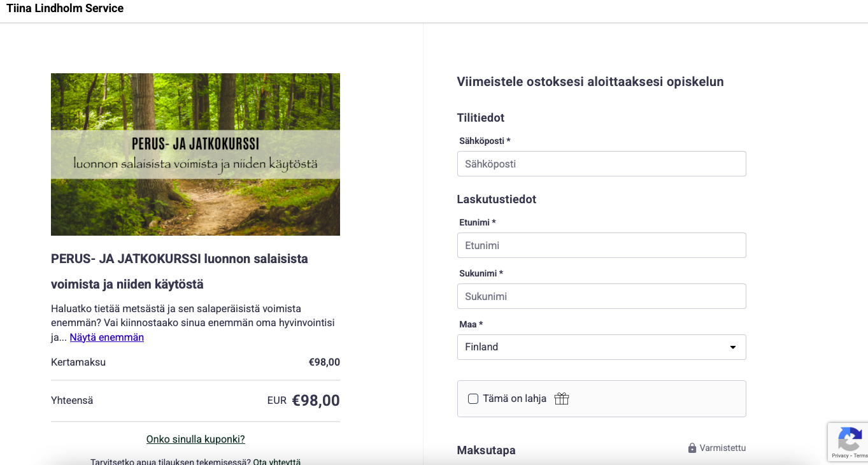
Task: Click the Varmistettu secured label
Action: [722, 448]
